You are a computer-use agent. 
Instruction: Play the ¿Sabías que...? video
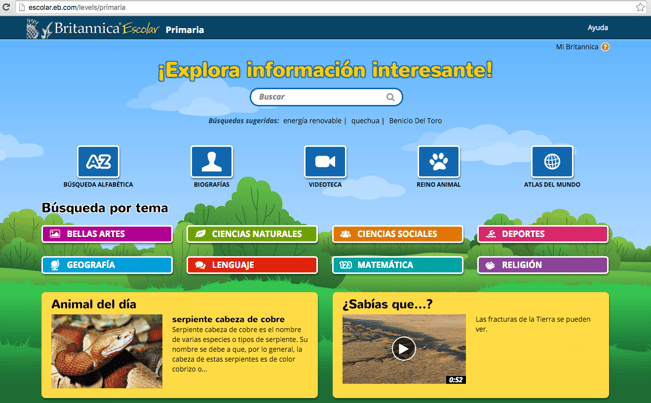click(404, 349)
